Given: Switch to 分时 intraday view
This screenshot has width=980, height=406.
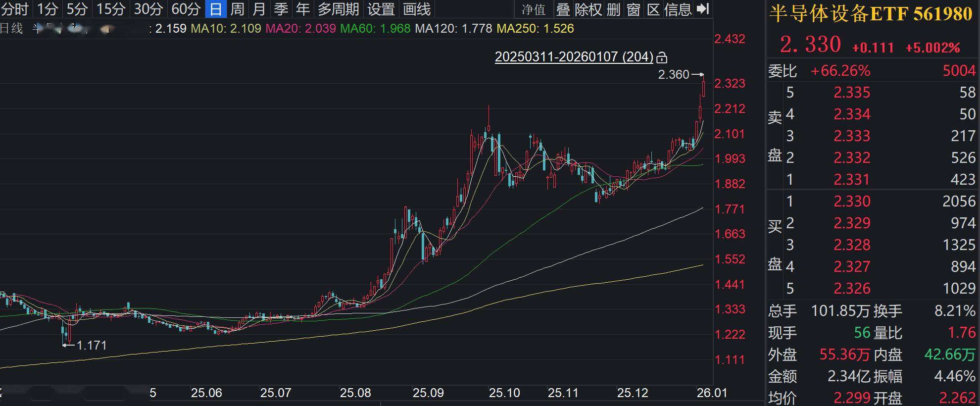Looking at the screenshot, I should click(15, 9).
